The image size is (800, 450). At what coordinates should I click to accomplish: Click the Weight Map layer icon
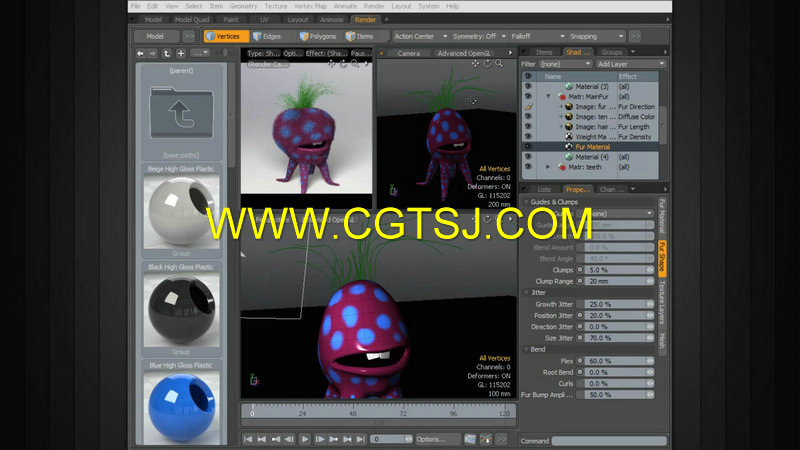point(569,137)
